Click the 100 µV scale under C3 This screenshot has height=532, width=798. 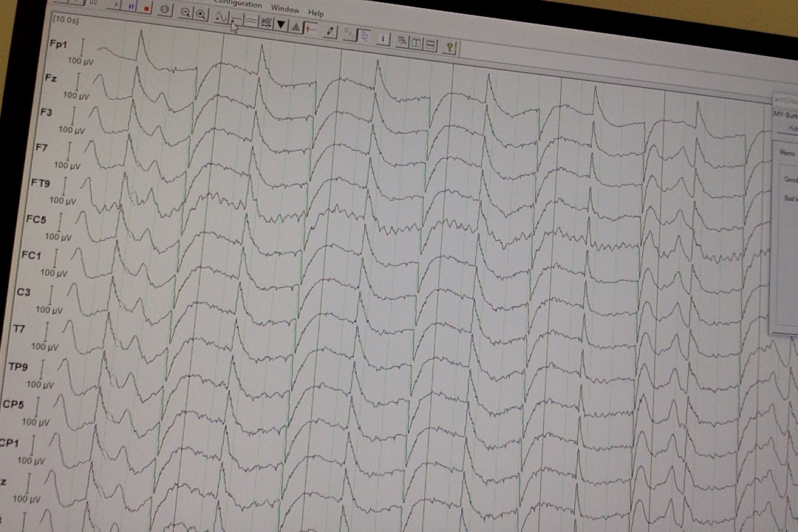click(49, 310)
